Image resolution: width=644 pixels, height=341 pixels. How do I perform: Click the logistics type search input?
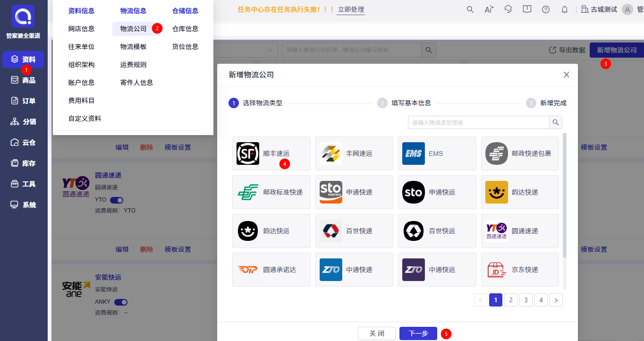[479, 122]
